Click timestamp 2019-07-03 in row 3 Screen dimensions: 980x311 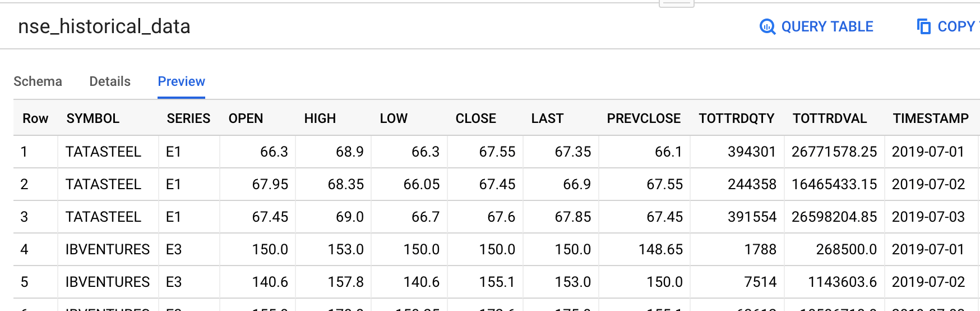pyautogui.click(x=928, y=217)
